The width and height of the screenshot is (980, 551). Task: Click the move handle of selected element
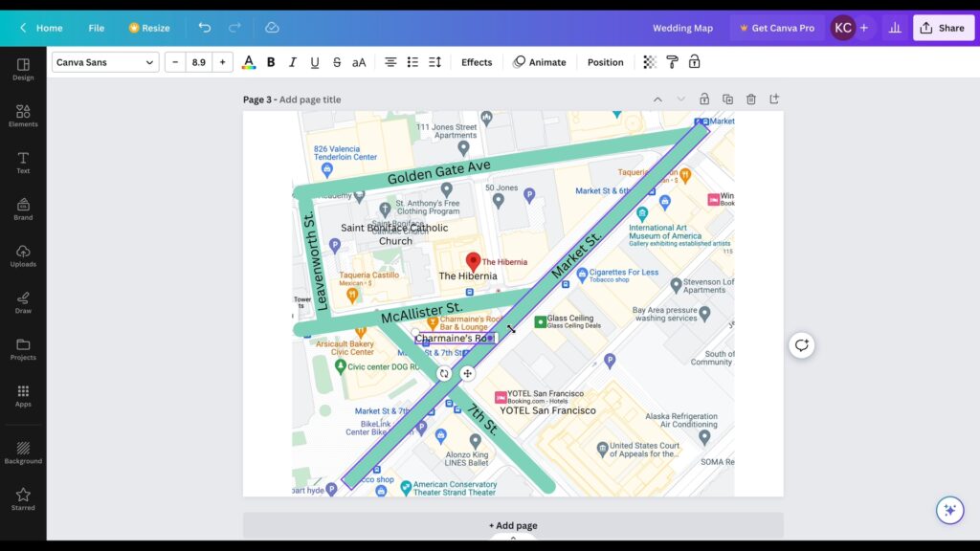(467, 374)
